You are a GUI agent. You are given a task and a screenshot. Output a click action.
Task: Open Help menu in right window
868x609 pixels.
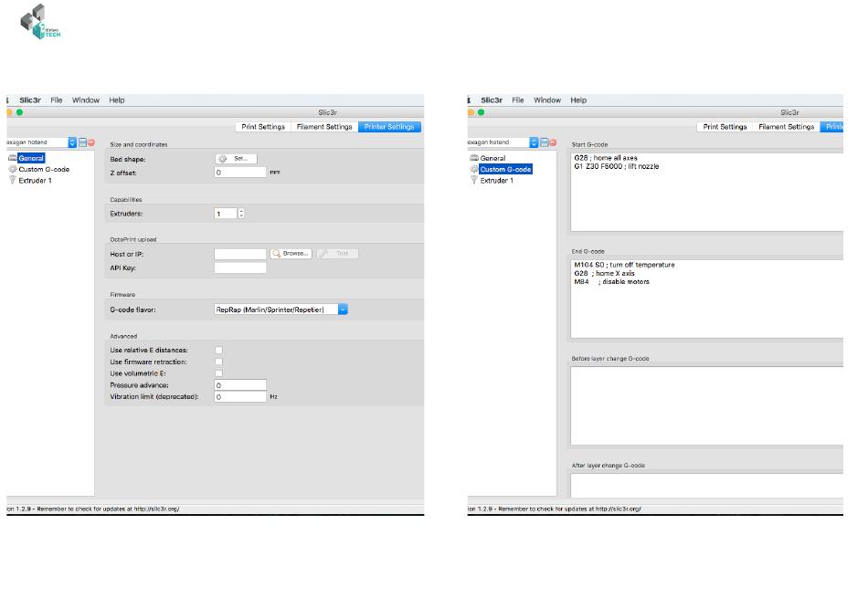coord(578,100)
